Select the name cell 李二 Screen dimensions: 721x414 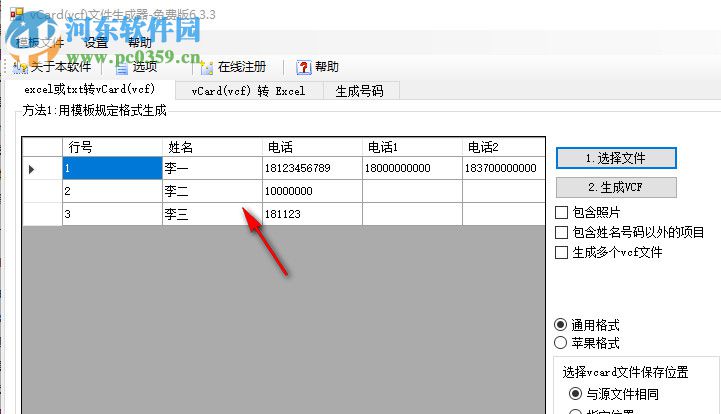coord(212,191)
